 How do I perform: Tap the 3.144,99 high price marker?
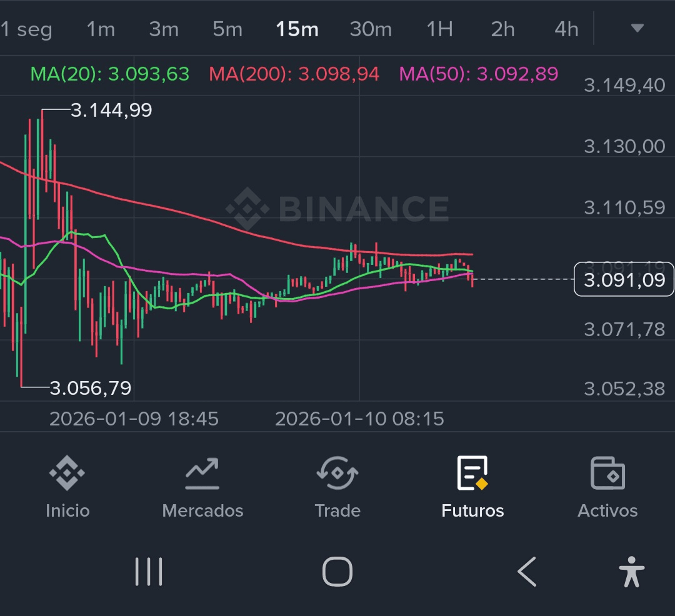click(x=111, y=111)
